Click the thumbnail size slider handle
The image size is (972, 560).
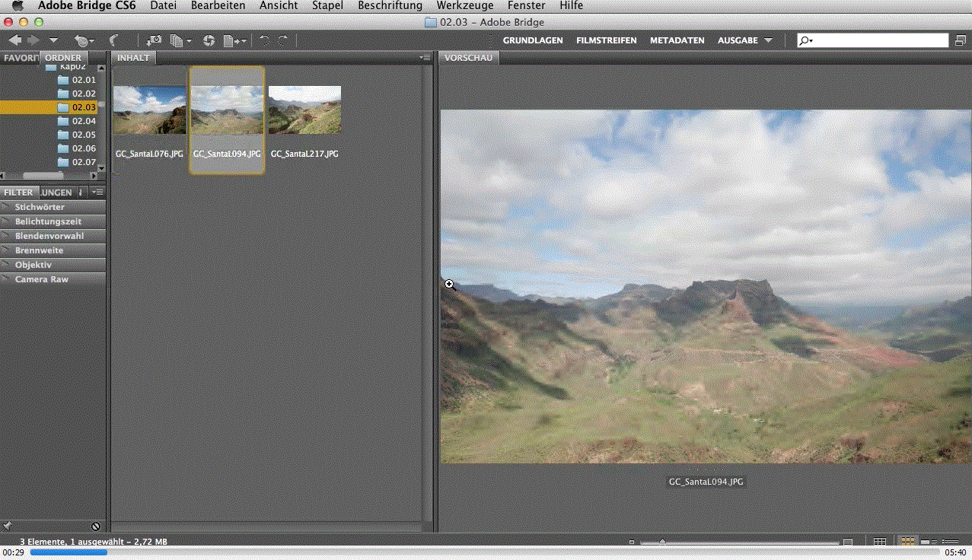661,541
